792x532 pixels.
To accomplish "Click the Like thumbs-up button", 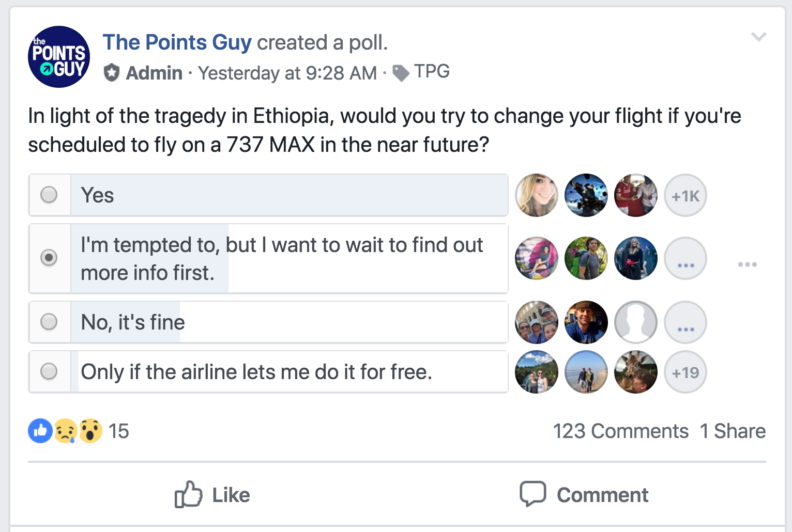I will [212, 495].
